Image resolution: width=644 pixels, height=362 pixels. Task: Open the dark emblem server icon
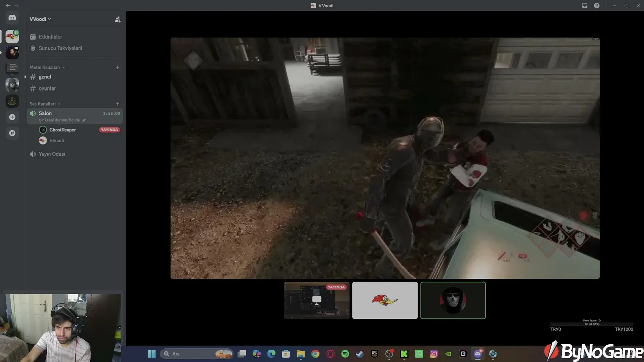(x=12, y=101)
